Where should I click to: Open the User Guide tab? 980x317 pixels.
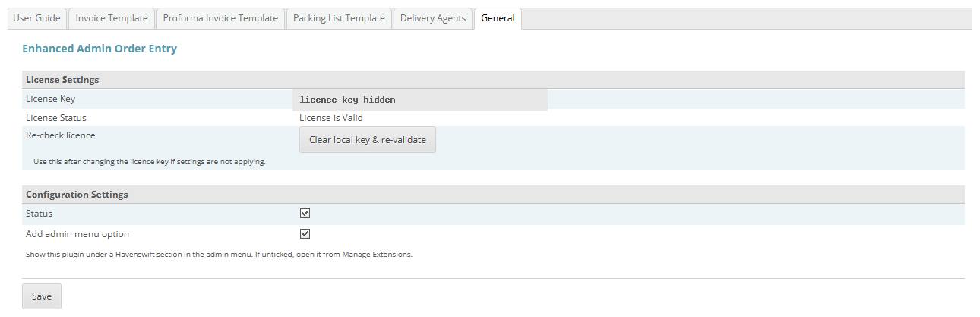coord(36,18)
